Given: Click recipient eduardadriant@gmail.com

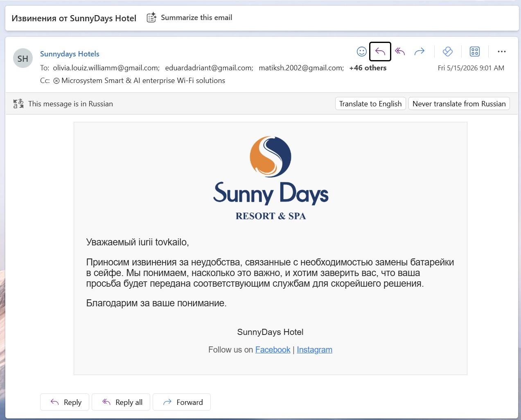Looking at the screenshot, I should click(x=208, y=68).
